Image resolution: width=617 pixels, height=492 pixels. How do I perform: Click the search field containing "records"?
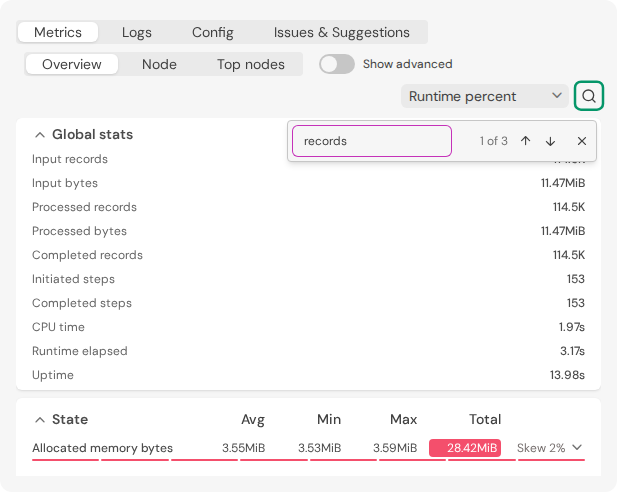[x=372, y=141]
